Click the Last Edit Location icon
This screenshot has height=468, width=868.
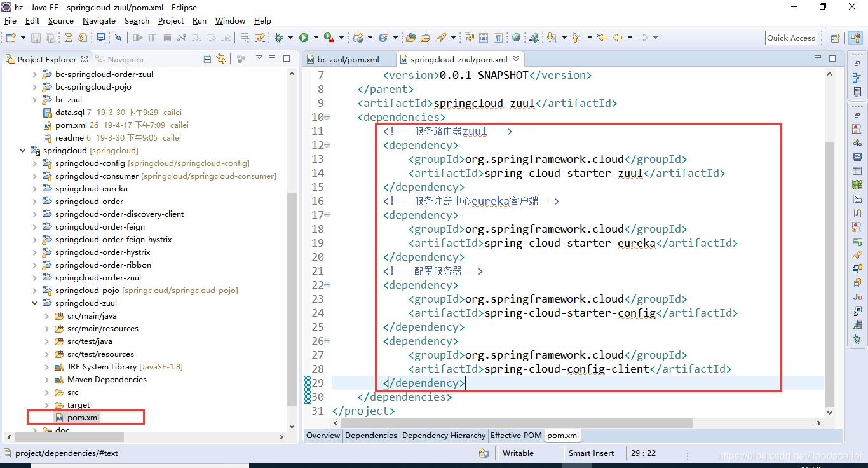click(x=602, y=38)
